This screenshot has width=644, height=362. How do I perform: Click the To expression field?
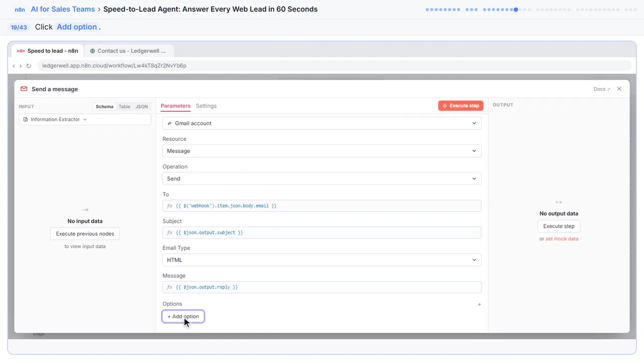[322, 206]
